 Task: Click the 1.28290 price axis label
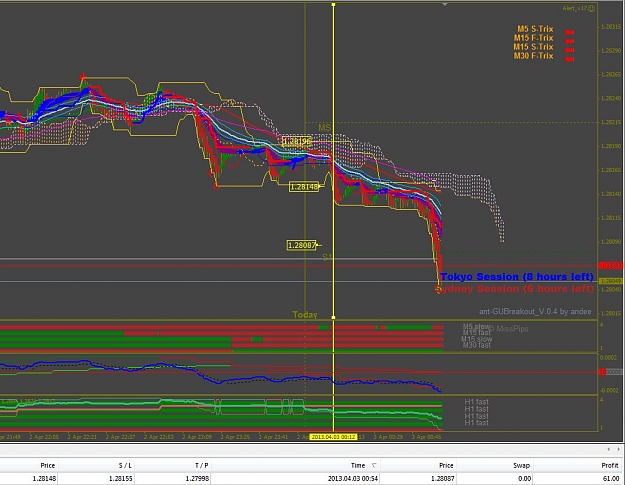[611, 51]
